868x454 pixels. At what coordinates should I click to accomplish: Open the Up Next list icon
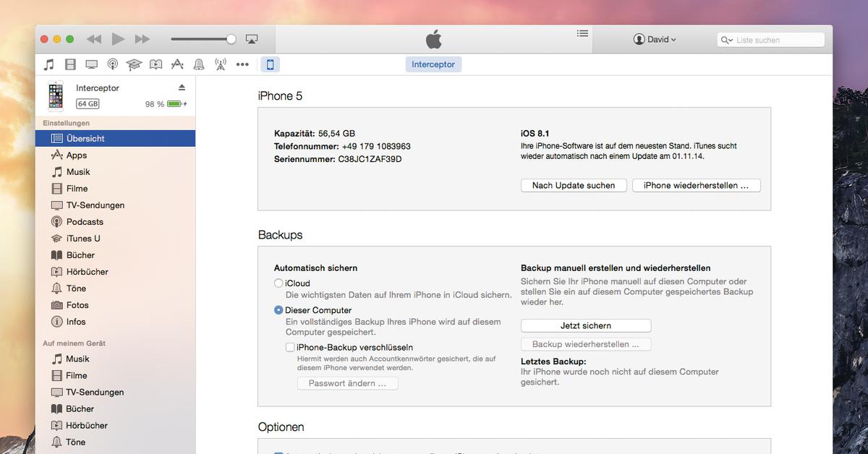(582, 33)
